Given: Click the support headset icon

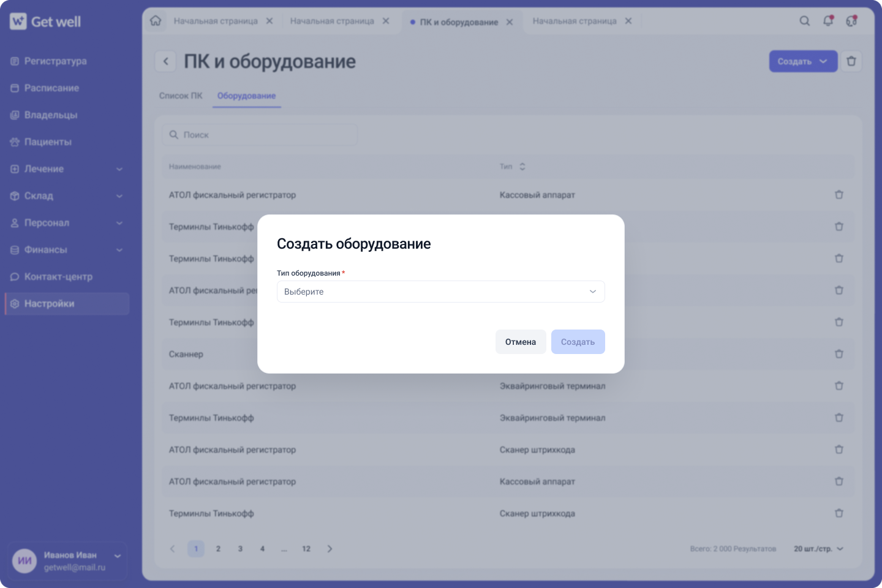Looking at the screenshot, I should click(x=851, y=21).
